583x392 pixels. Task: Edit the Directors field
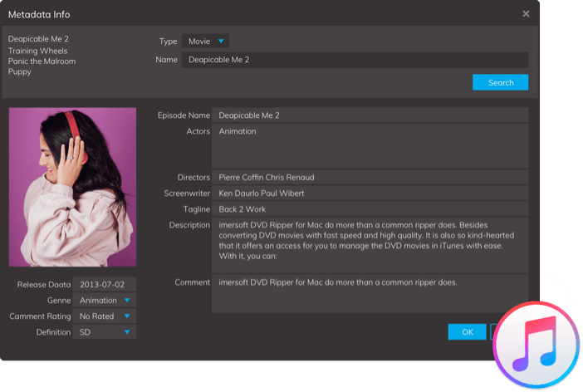click(370, 178)
